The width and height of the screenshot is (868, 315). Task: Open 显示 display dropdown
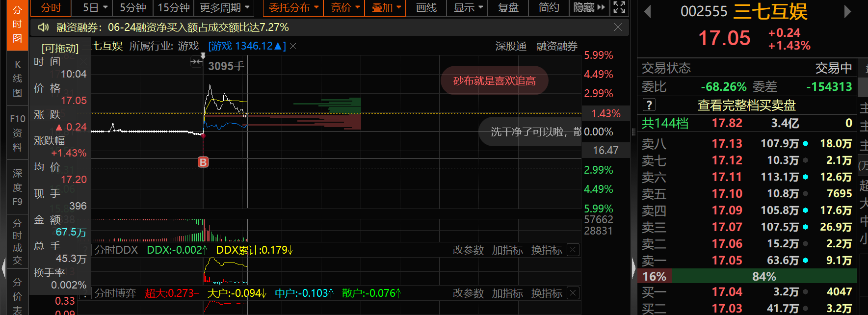pos(468,8)
